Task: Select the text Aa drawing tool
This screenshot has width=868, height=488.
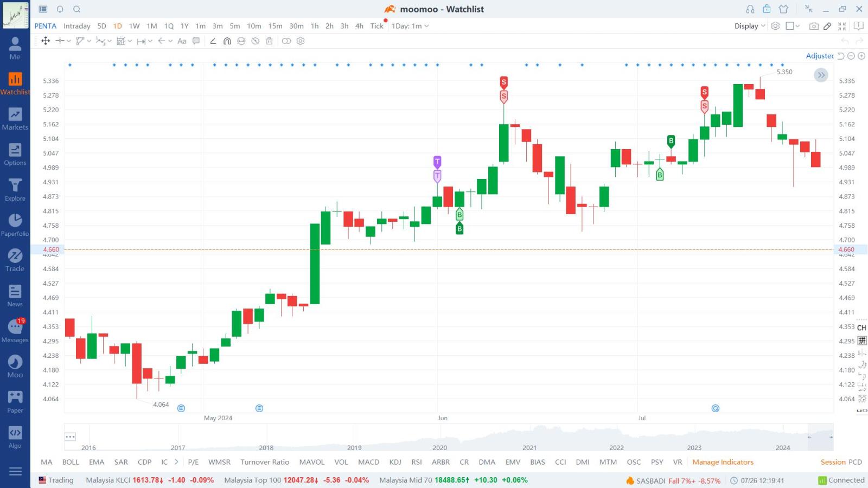Action: [x=182, y=41]
